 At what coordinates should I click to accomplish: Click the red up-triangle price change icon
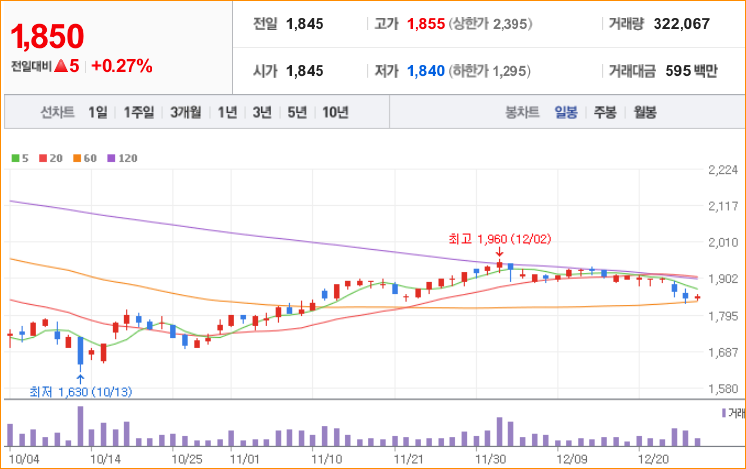(x=61, y=66)
